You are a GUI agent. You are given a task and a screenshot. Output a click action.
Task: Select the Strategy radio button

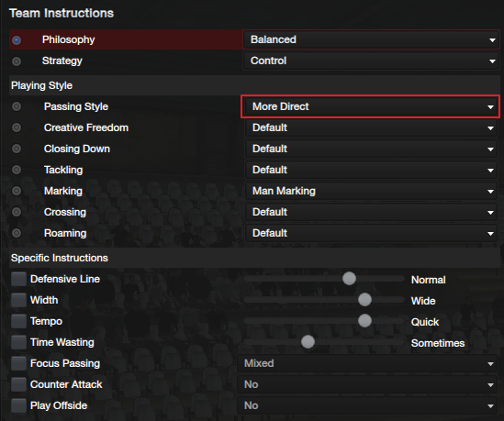[17, 61]
